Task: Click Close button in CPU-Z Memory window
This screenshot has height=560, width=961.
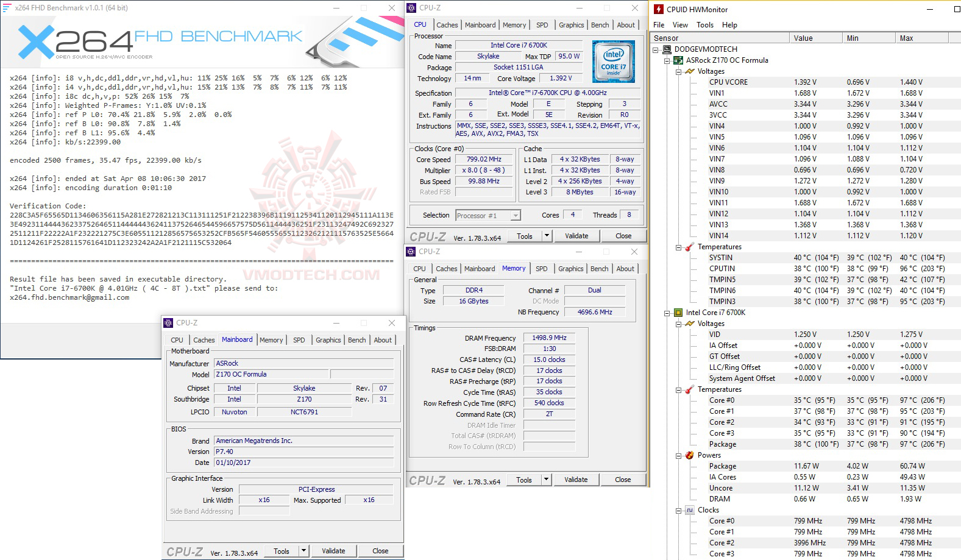Action: [623, 480]
